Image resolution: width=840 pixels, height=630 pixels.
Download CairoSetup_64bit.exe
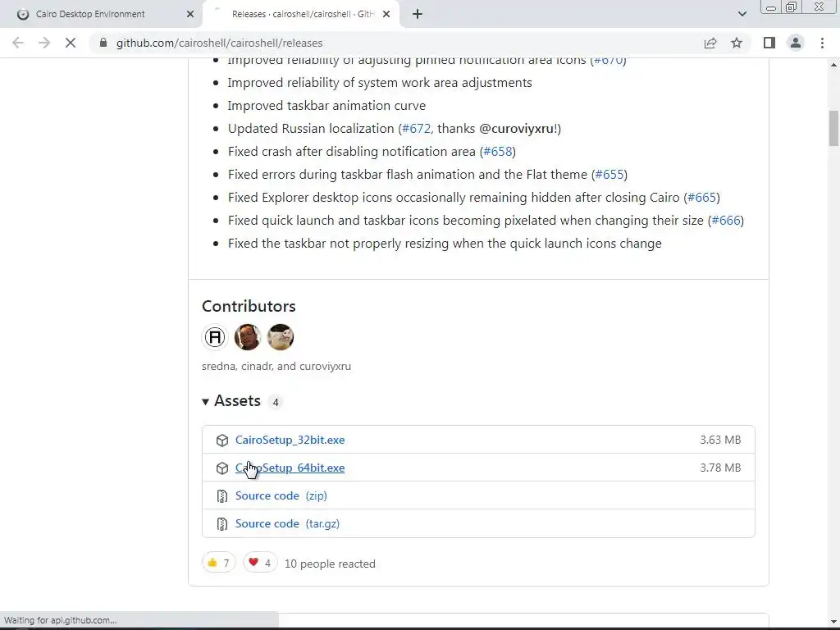(x=290, y=468)
